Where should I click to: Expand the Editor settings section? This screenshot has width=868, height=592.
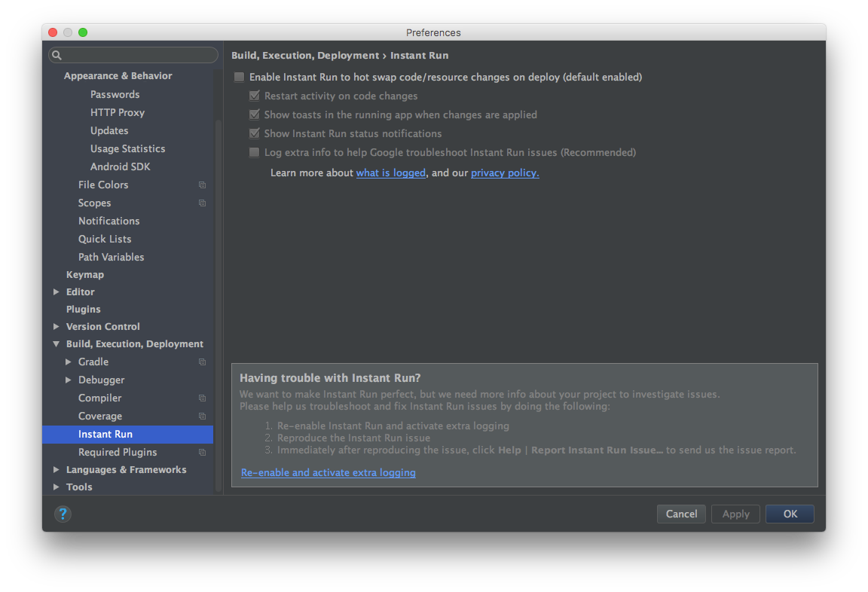(56, 291)
